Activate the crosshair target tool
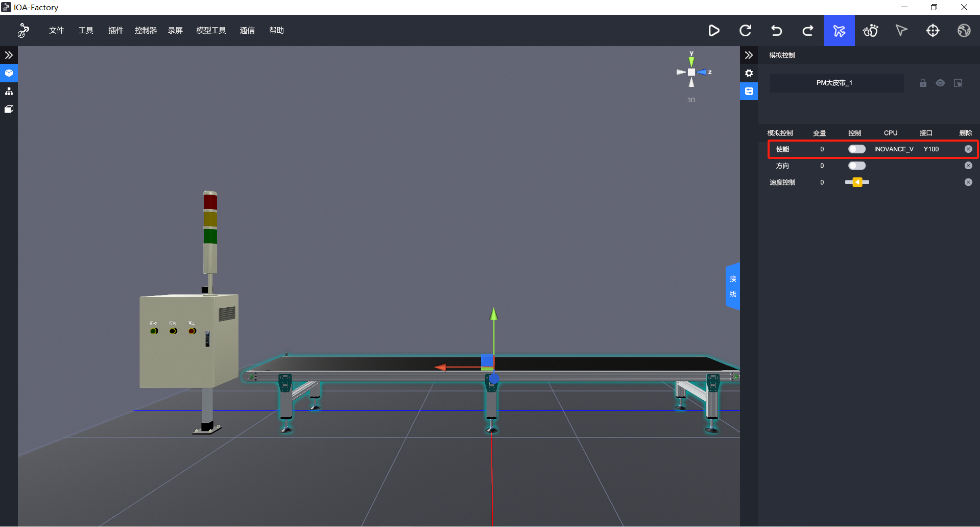Image resolution: width=980 pixels, height=527 pixels. pyautogui.click(x=933, y=31)
